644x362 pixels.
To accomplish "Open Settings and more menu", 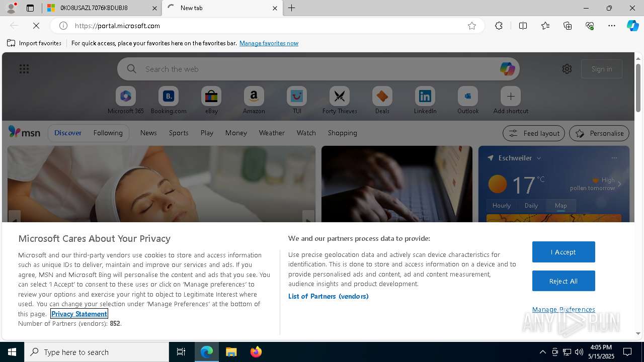I will tap(612, 26).
